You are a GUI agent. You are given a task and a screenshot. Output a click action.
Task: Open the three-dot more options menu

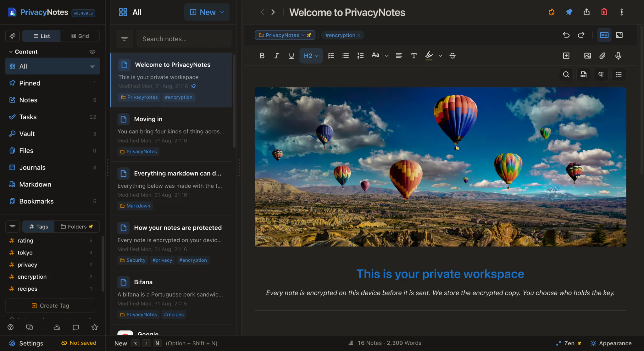pos(621,12)
